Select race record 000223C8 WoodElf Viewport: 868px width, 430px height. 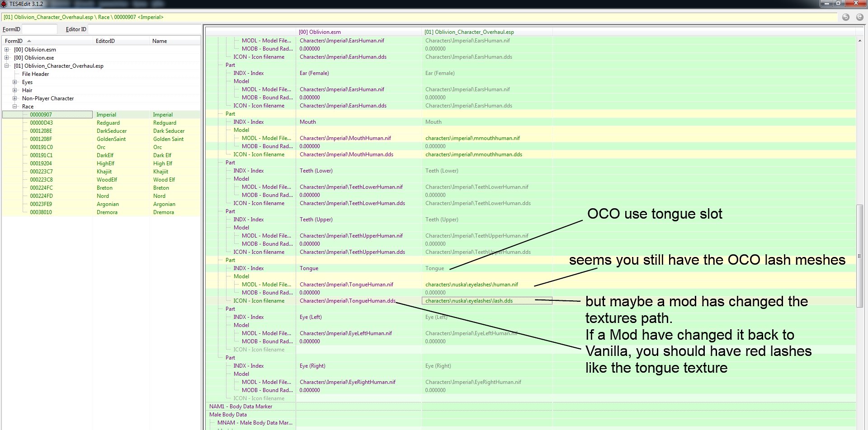[101, 180]
